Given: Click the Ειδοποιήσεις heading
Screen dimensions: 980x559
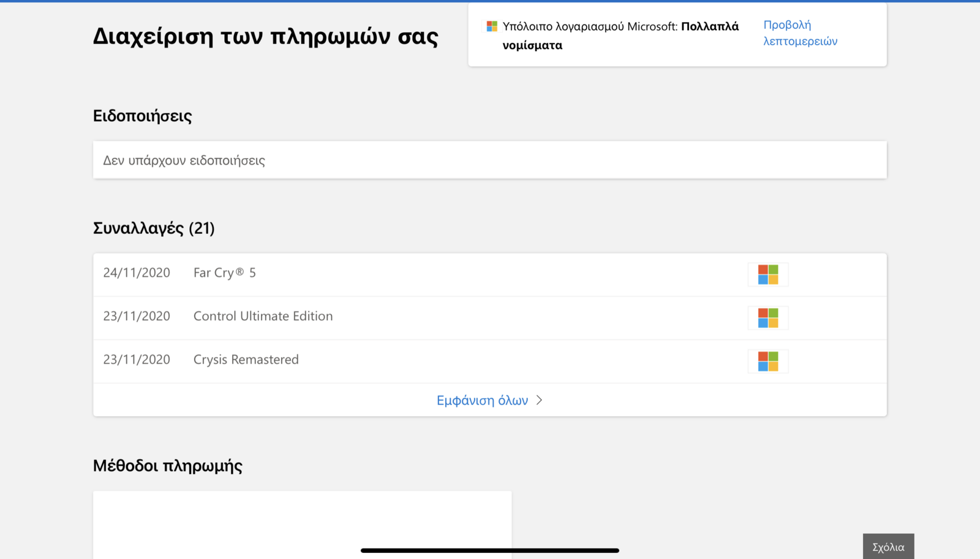Looking at the screenshot, I should tap(143, 116).
